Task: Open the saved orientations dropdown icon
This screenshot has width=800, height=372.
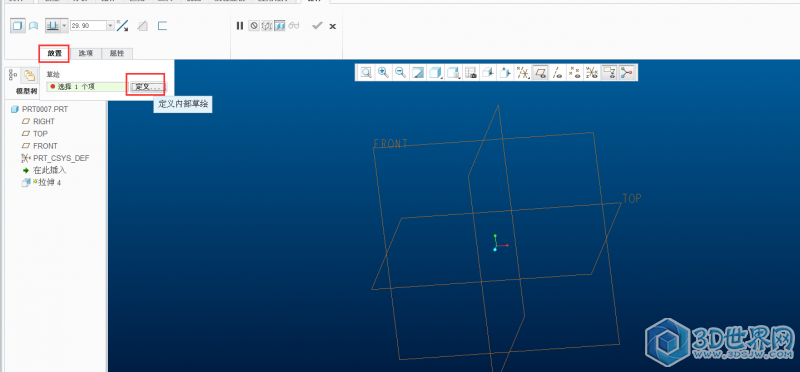Action: pos(454,72)
